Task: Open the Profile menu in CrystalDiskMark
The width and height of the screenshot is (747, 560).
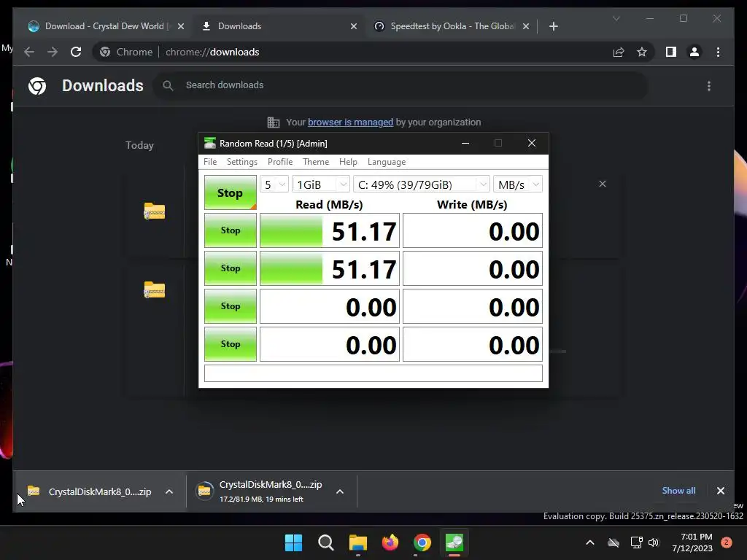Action: click(x=280, y=162)
